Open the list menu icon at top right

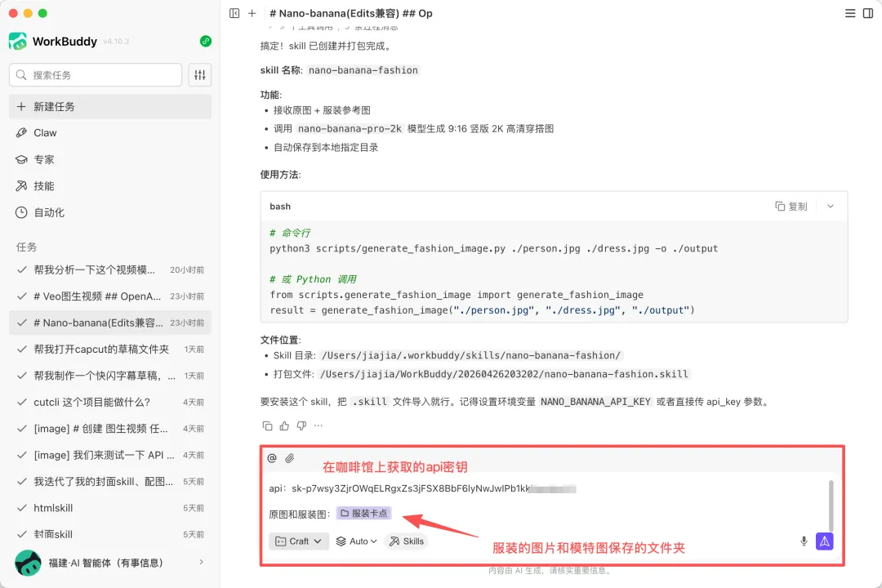(850, 13)
